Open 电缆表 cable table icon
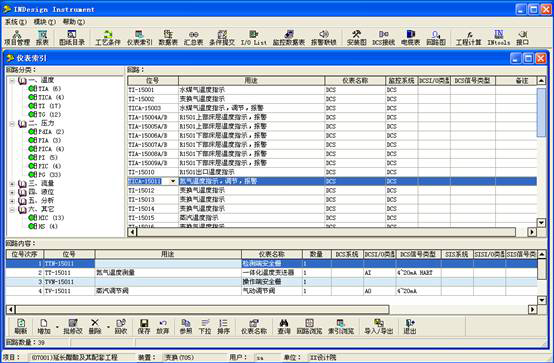This screenshot has width=554, height=363. click(x=410, y=38)
